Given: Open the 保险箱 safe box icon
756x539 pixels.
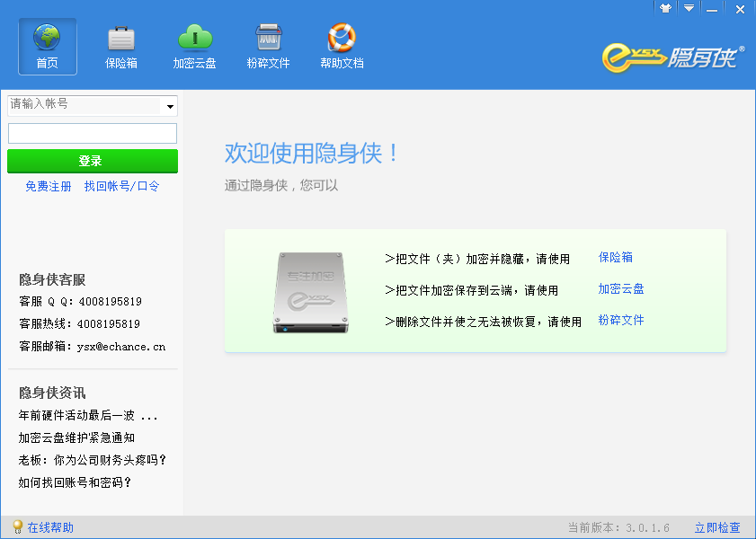Looking at the screenshot, I should (121, 38).
